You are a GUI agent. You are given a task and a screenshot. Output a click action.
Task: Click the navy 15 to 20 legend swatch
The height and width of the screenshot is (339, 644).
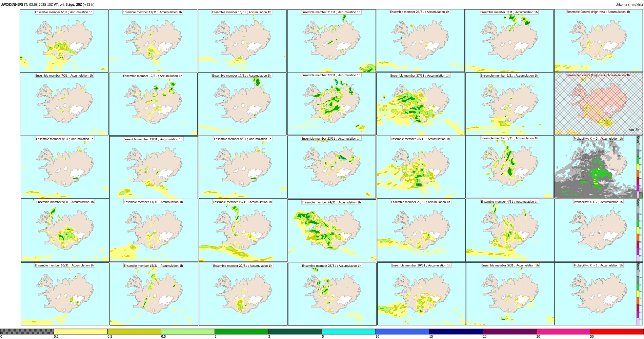[456, 332]
